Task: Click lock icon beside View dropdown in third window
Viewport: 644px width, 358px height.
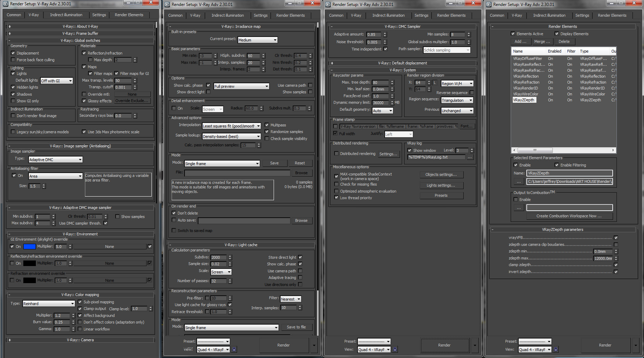Action: [x=395, y=349]
